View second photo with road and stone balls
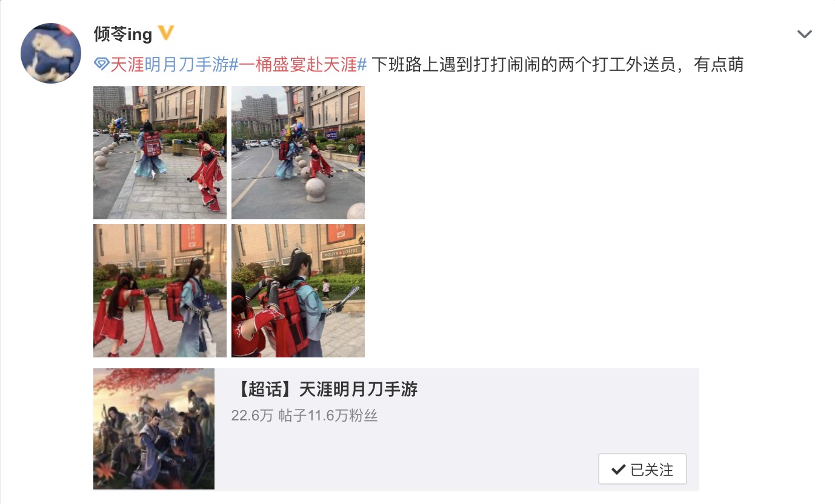Screen dimensions: 835x504 pyautogui.click(x=298, y=153)
